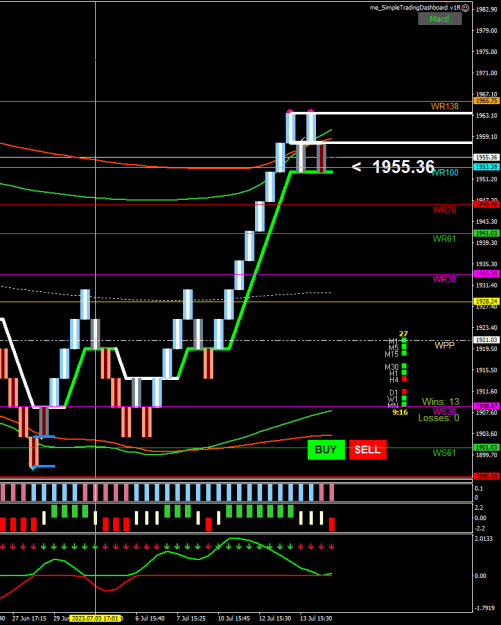
Task: Select the current price label 1955.36 on axis
Action: (486, 157)
